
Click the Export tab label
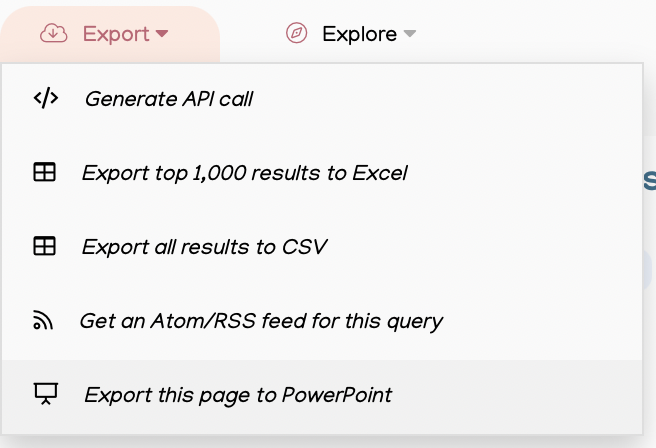point(116,34)
